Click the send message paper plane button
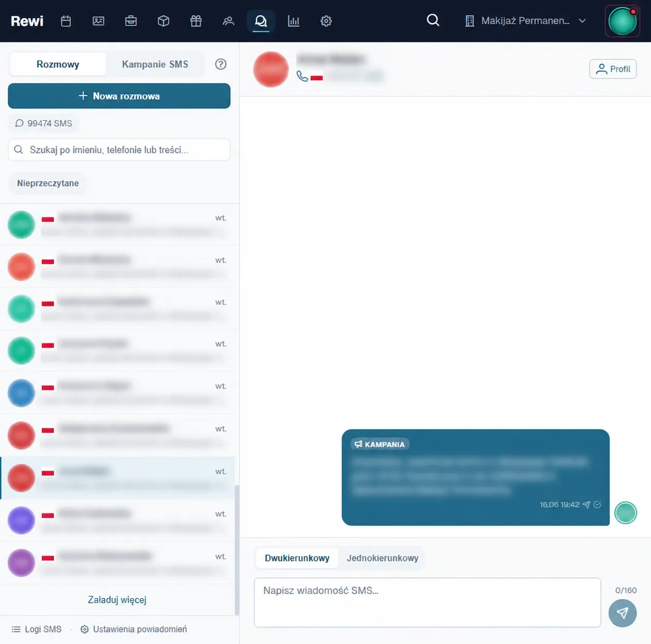 (x=623, y=613)
